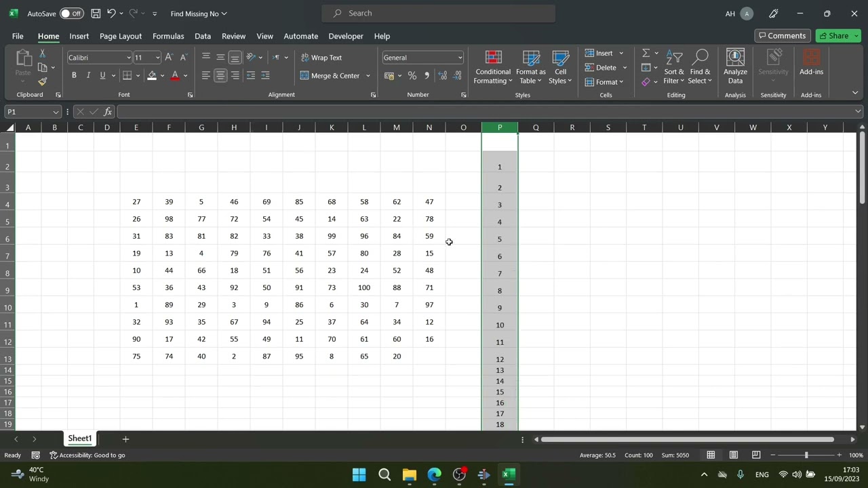Open the Formulas tab
This screenshot has width=868, height=488.
168,36
